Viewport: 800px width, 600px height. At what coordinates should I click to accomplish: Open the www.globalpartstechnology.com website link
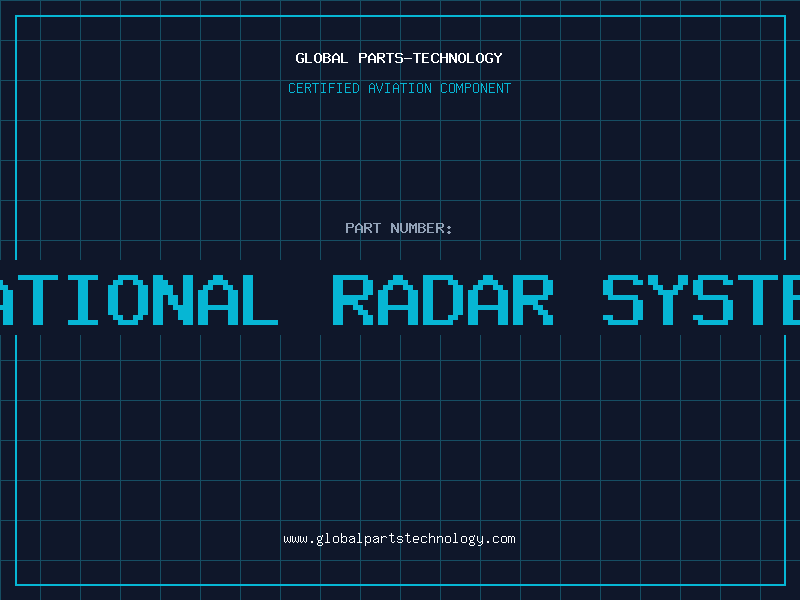[x=399, y=539]
